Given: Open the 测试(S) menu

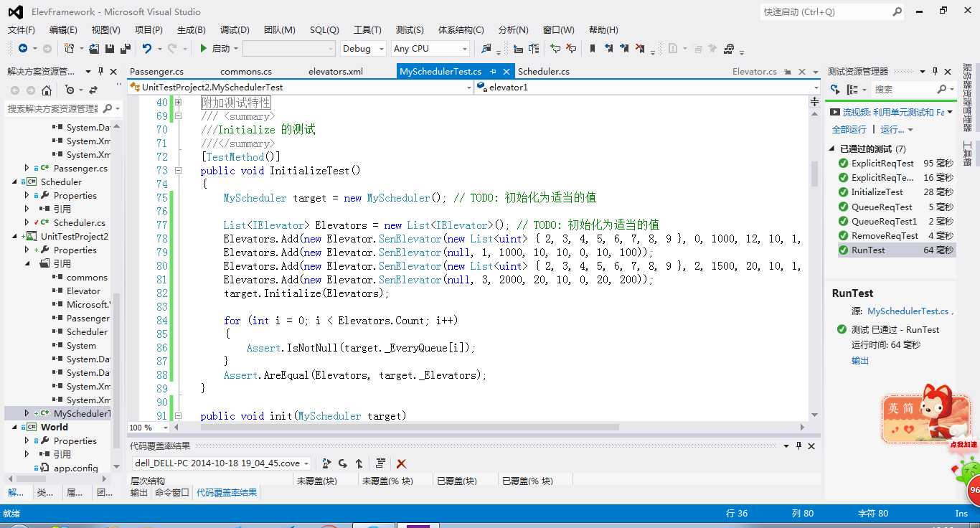Looking at the screenshot, I should pos(410,29).
